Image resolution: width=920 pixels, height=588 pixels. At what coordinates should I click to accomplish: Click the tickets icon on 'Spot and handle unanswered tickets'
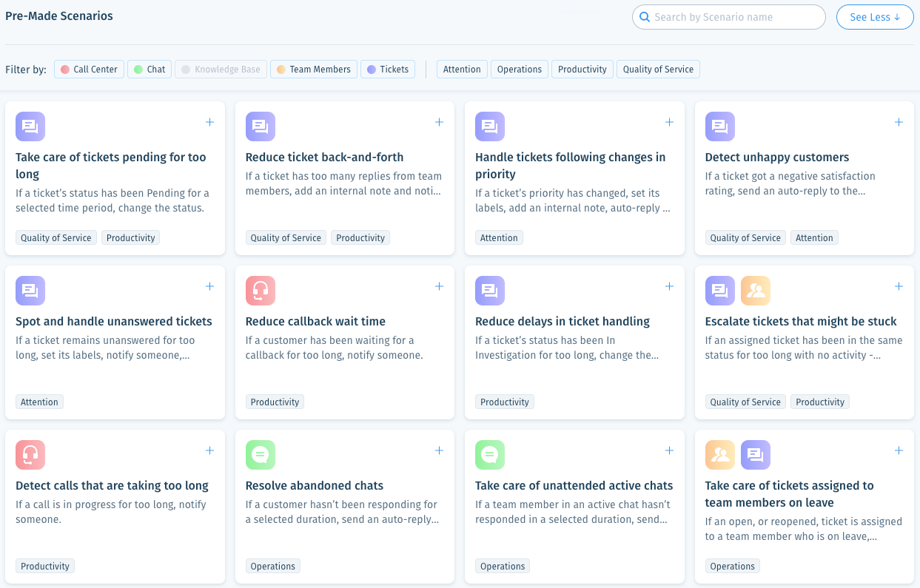point(30,291)
